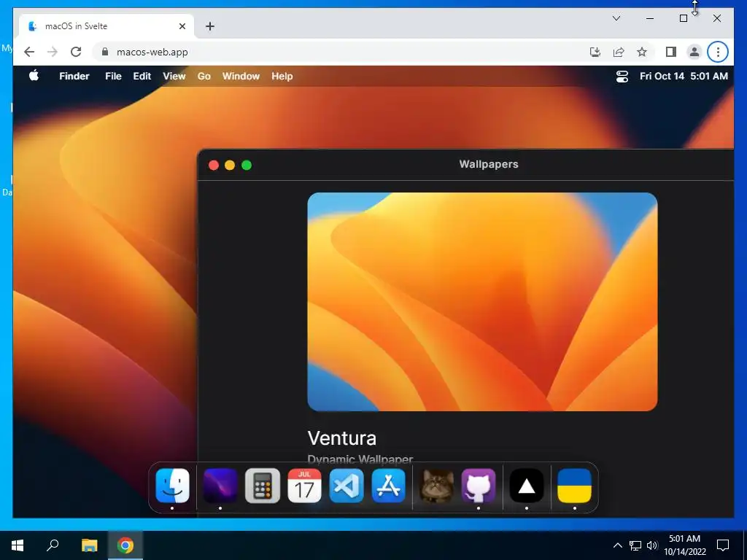Go back in Chrome
Screen dimensions: 747x560
pos(29,52)
